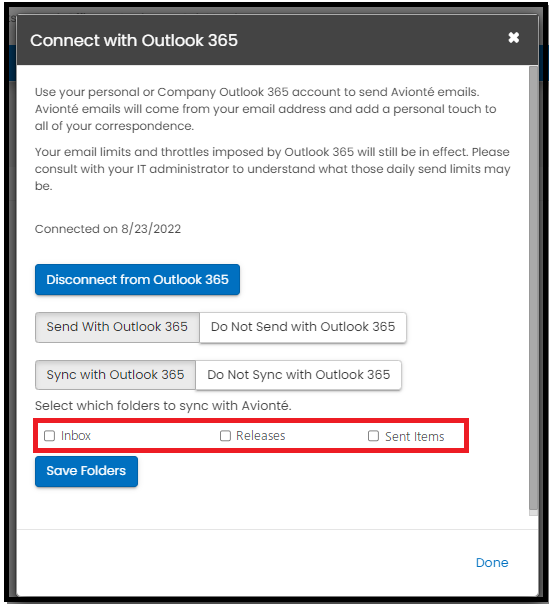Click the Releases label text

point(261,436)
